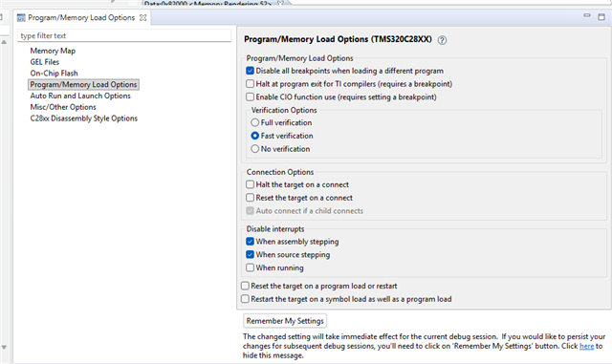Toggle When source stepping checkbox
612x364 pixels.
pos(251,254)
